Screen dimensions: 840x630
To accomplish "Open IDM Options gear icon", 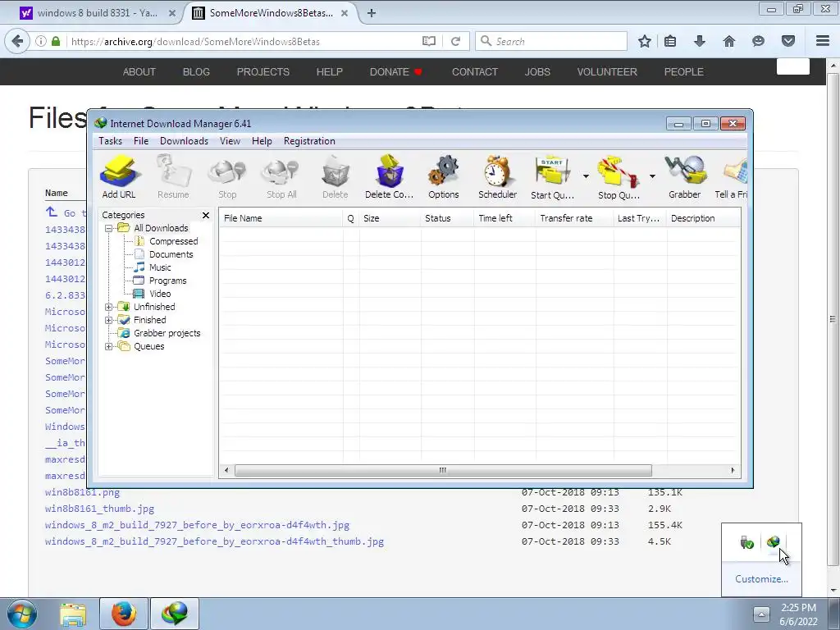I will (444, 177).
